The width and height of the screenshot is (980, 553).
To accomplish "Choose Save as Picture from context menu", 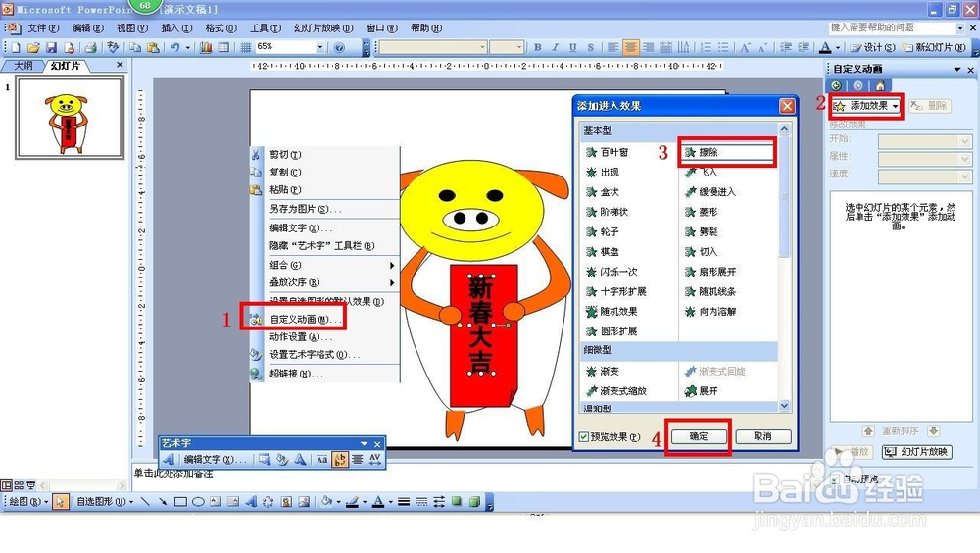I will [x=306, y=209].
